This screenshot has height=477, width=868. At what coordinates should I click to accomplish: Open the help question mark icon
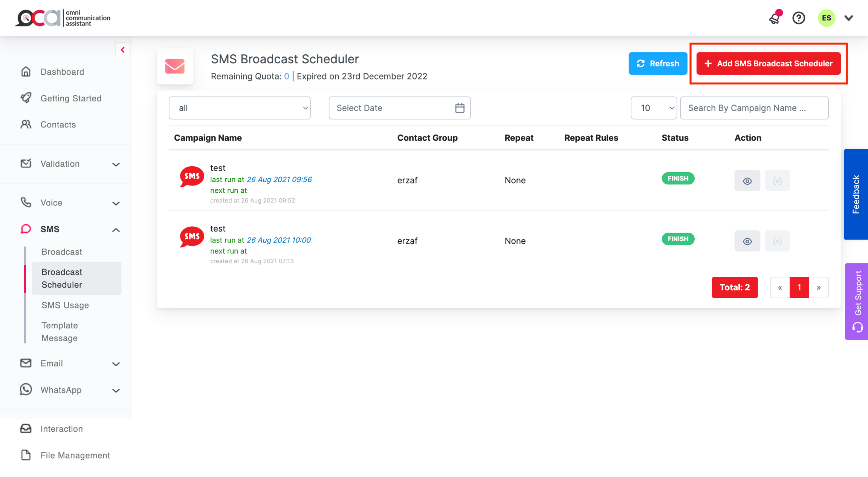point(798,18)
